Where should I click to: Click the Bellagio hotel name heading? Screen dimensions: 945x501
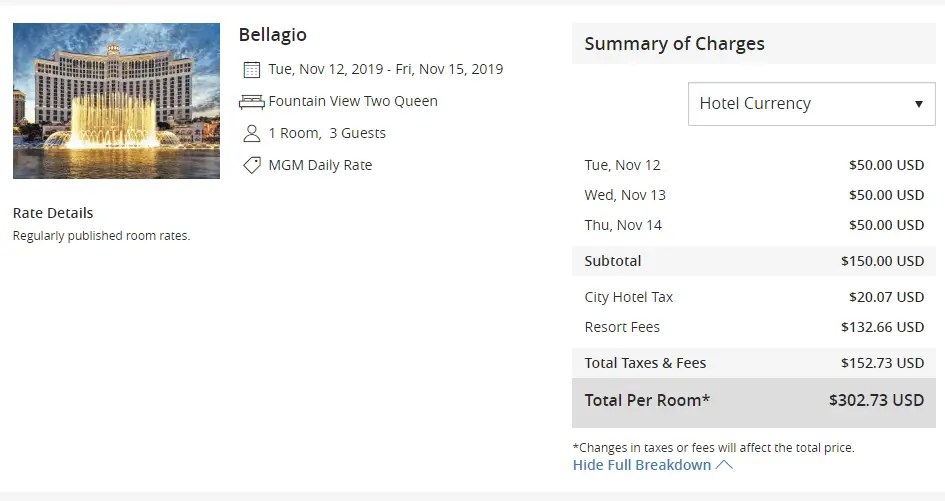coord(272,35)
